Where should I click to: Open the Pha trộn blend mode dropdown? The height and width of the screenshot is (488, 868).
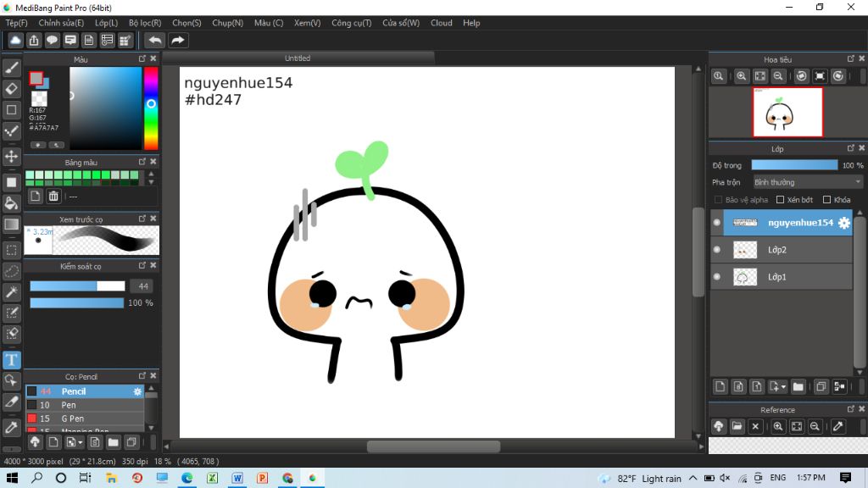[x=808, y=182]
